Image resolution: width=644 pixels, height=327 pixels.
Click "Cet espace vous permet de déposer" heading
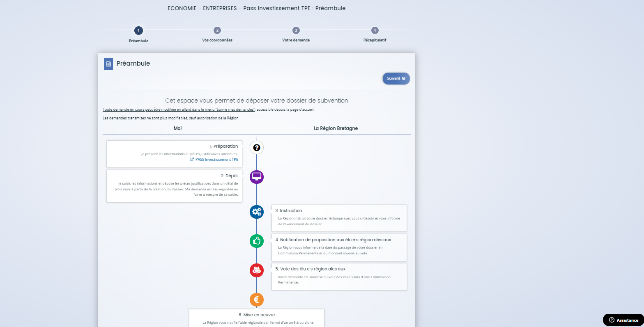click(257, 101)
